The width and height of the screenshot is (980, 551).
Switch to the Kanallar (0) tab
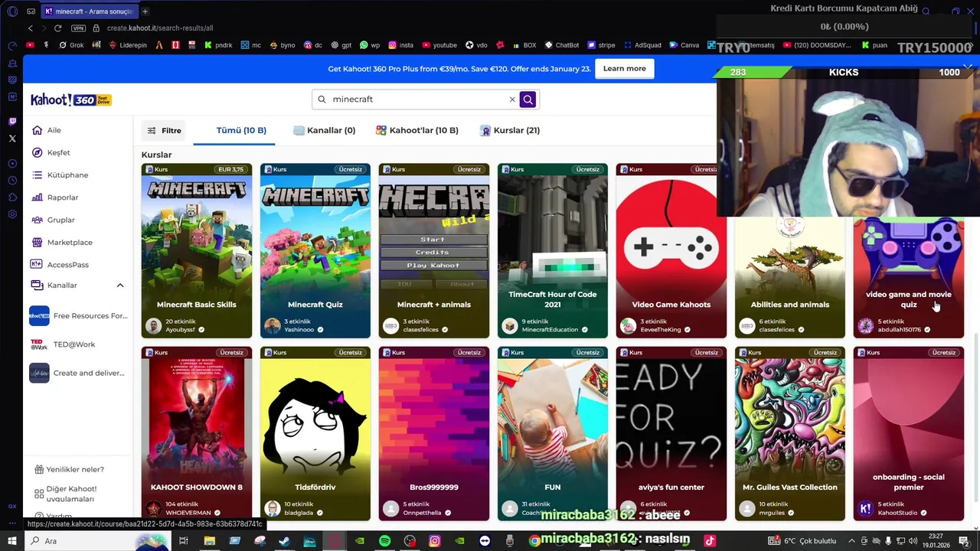[324, 131]
